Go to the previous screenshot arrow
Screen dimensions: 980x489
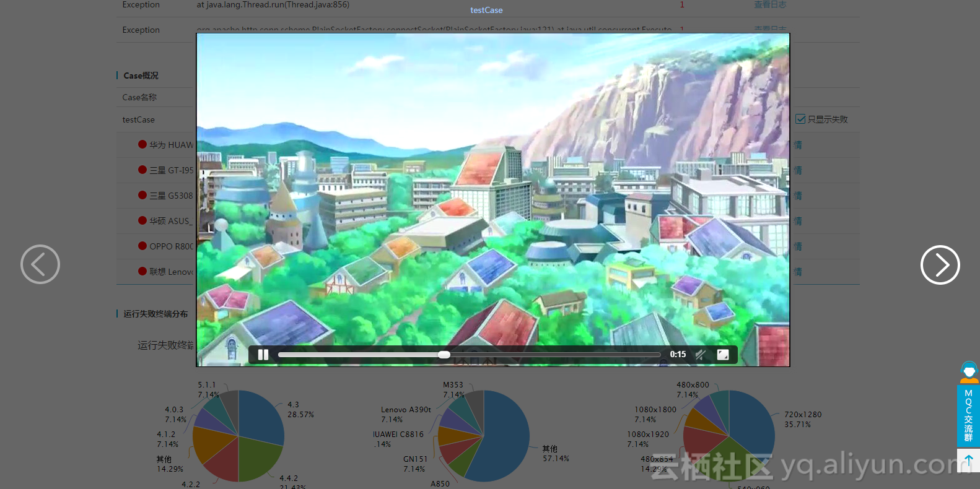click(40, 264)
